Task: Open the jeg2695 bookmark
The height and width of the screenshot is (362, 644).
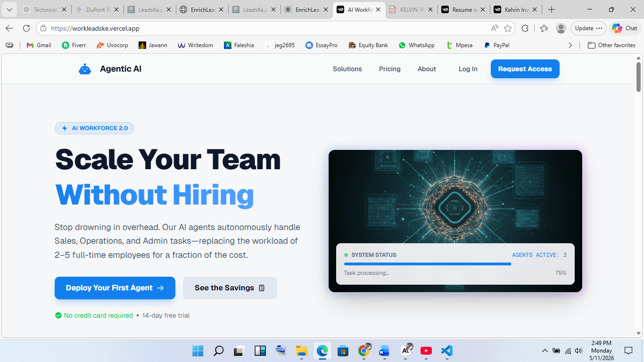Action: (x=280, y=45)
